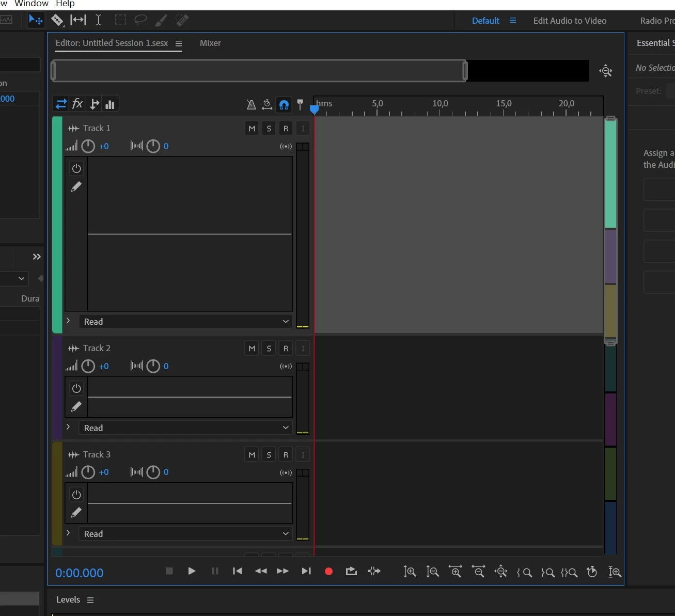
Task: Select the Razor tool in toolbar
Action: tap(57, 20)
